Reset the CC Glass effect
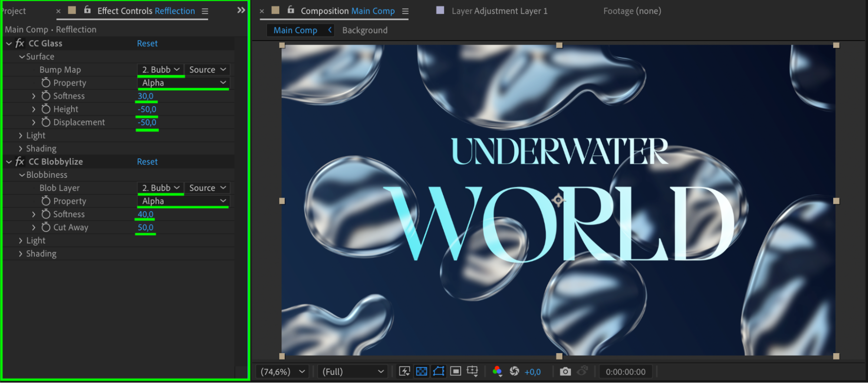Viewport: 868px width, 383px height. pos(147,43)
